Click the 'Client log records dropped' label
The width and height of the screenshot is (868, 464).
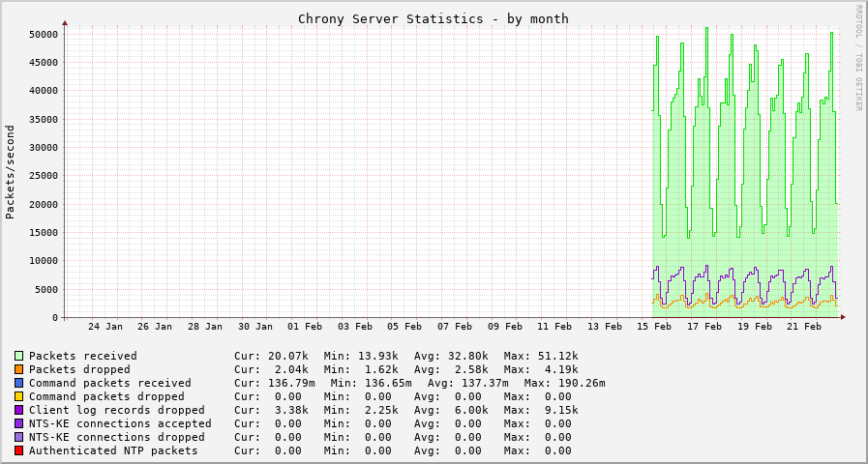click(x=117, y=410)
